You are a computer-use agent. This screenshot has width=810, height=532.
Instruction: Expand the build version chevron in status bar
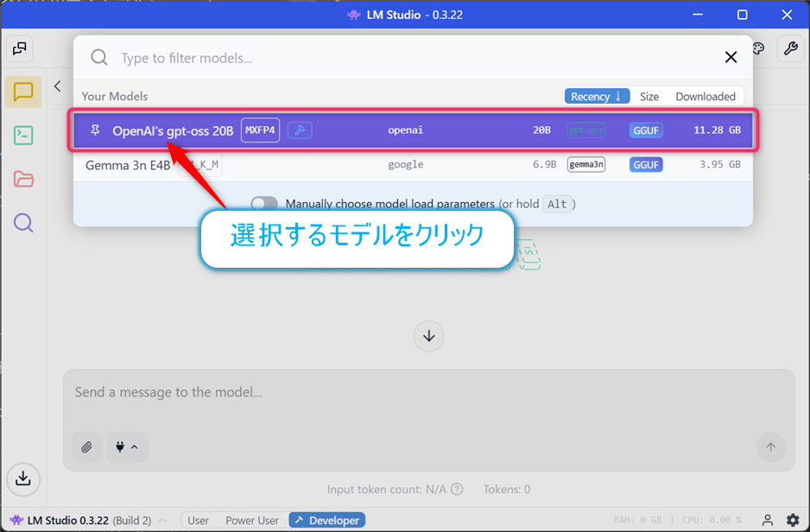pyautogui.click(x=162, y=520)
